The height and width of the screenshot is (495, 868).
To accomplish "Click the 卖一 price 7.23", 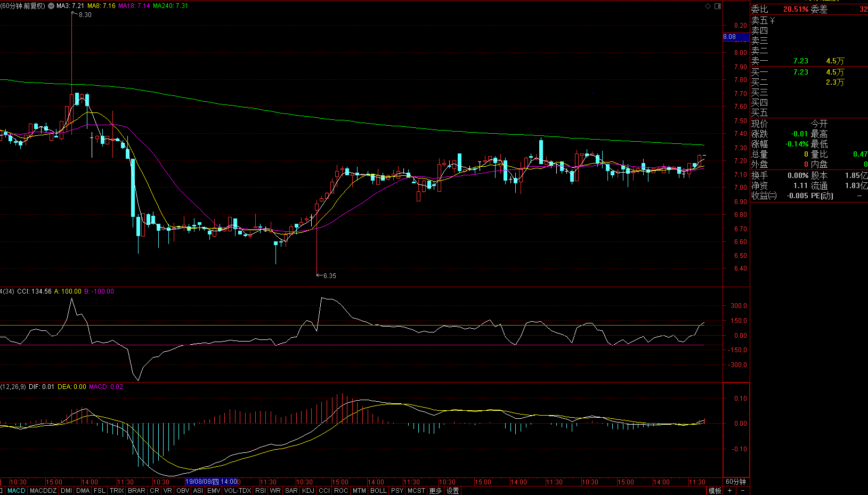I will point(800,61).
